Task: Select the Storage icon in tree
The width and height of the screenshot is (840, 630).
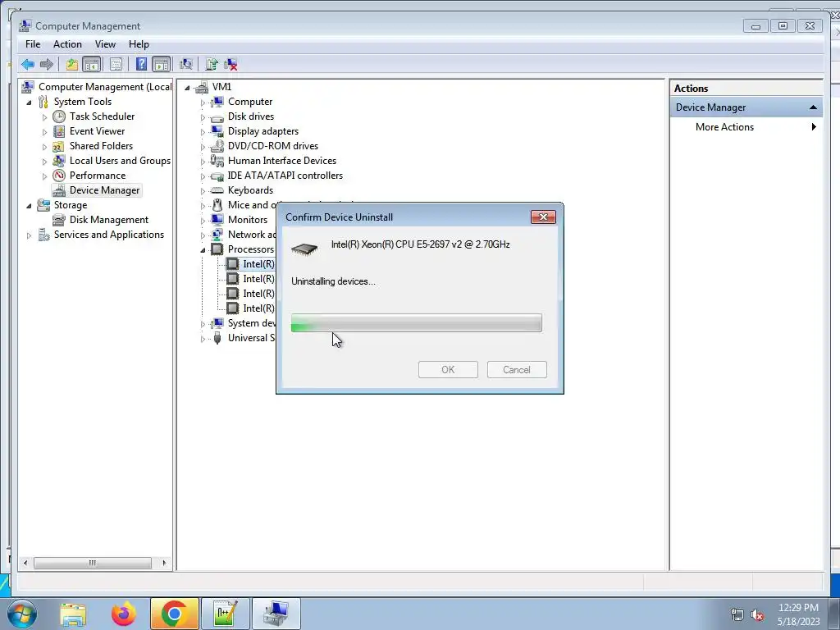Action: tap(43, 205)
